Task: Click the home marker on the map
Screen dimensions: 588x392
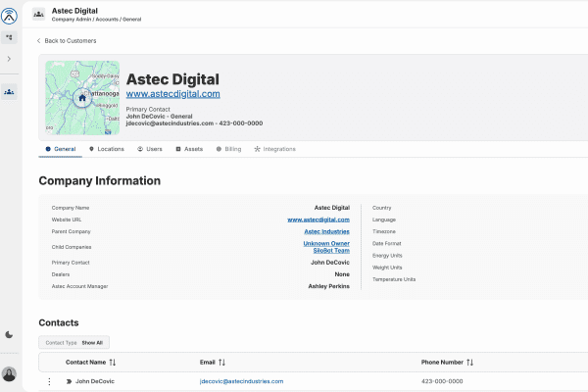Action: pyautogui.click(x=82, y=98)
